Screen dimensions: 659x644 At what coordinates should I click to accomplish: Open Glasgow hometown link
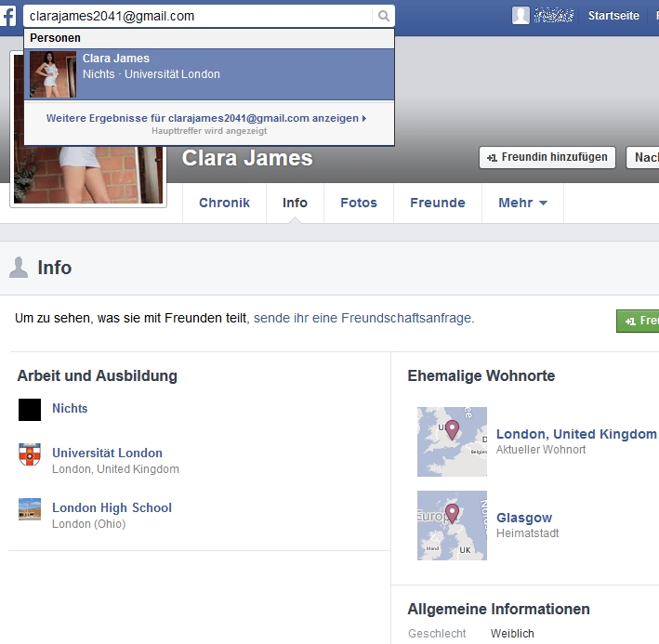coord(524,518)
